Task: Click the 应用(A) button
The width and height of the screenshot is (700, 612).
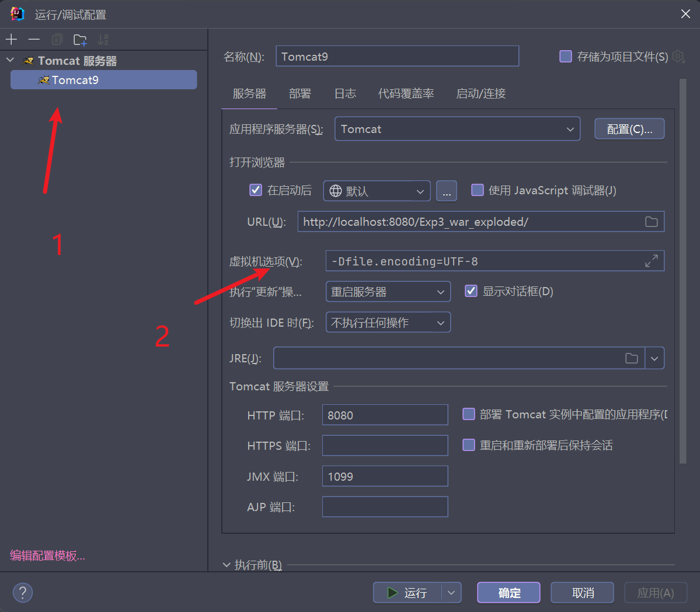Action: (x=656, y=593)
